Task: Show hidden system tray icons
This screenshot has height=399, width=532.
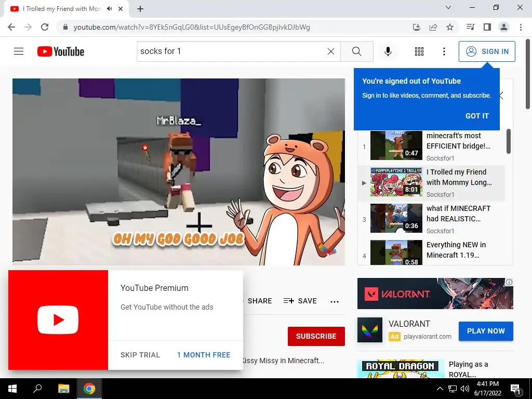Action: click(440, 389)
